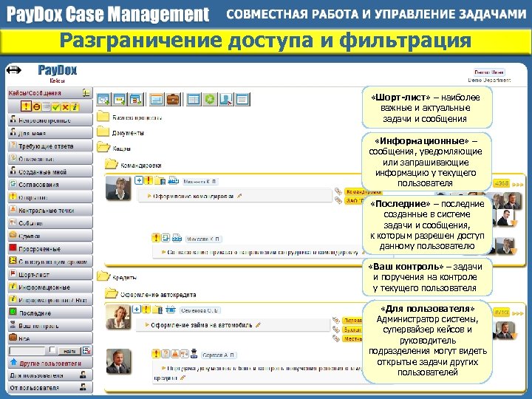
Task: Click the От пользователя button
Action: tap(50, 387)
